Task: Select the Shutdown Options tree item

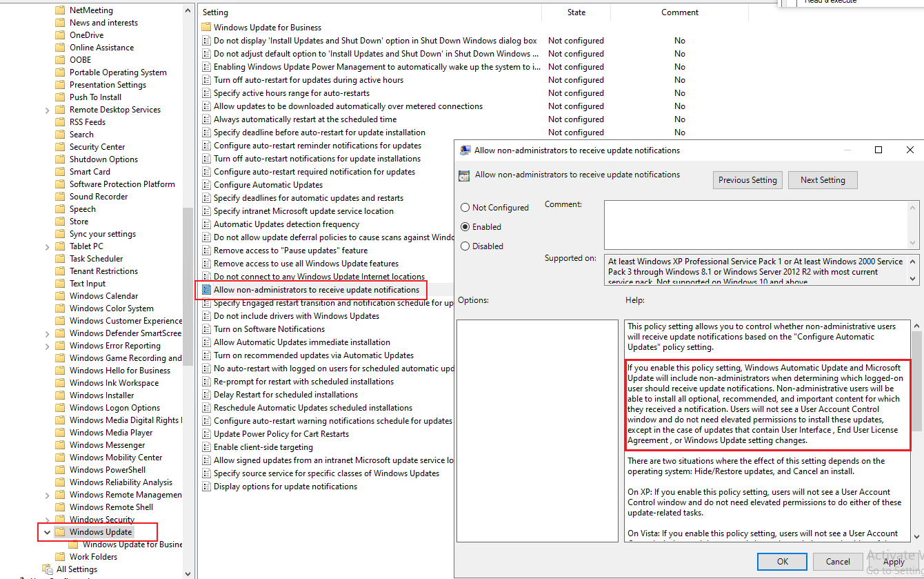Action: coord(103,159)
